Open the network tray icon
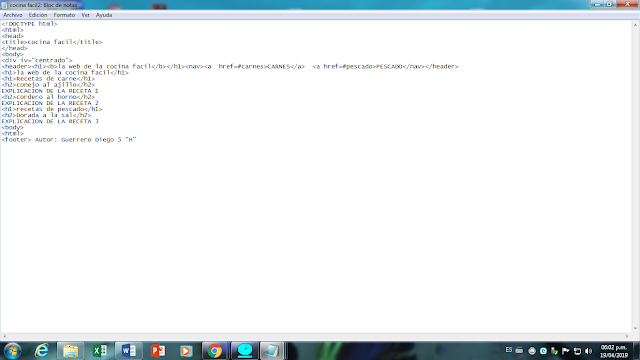This screenshot has width=640, height=360. click(577, 351)
